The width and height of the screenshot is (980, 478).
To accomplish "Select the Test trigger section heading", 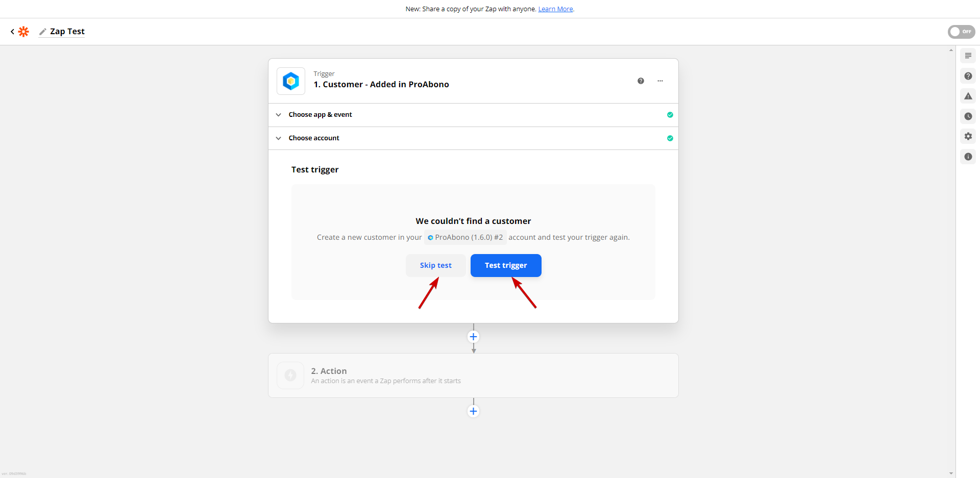I will click(x=315, y=170).
